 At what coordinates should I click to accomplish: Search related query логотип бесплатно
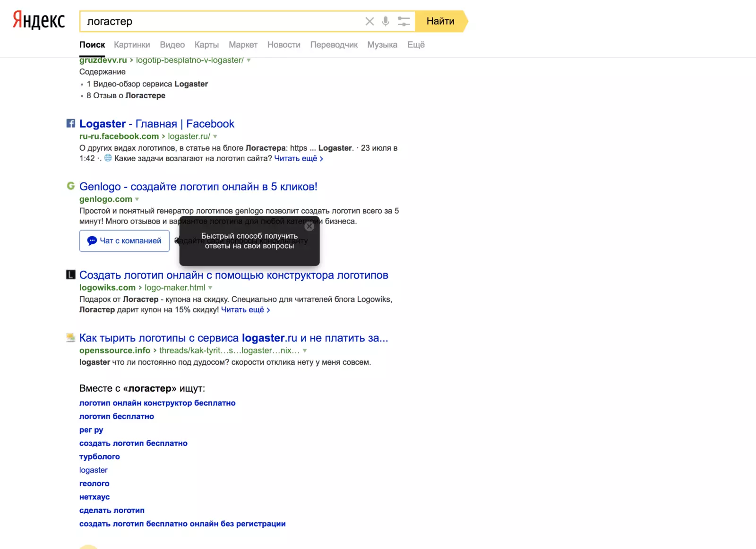point(117,416)
